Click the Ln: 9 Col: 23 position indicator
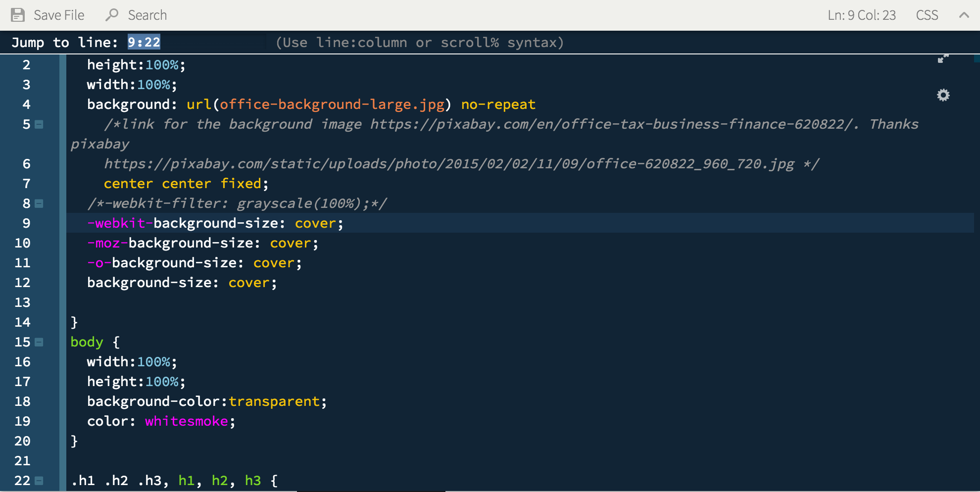This screenshot has height=492, width=980. (x=861, y=15)
